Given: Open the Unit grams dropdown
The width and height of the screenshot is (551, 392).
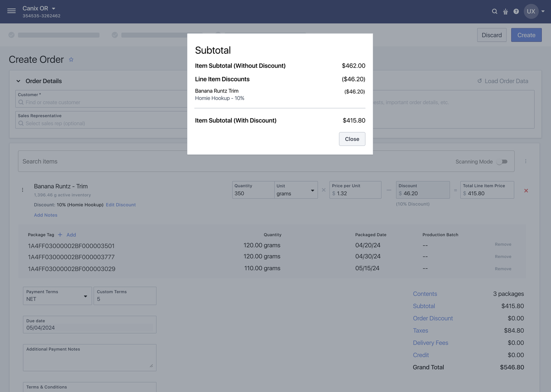Looking at the screenshot, I should tap(296, 190).
